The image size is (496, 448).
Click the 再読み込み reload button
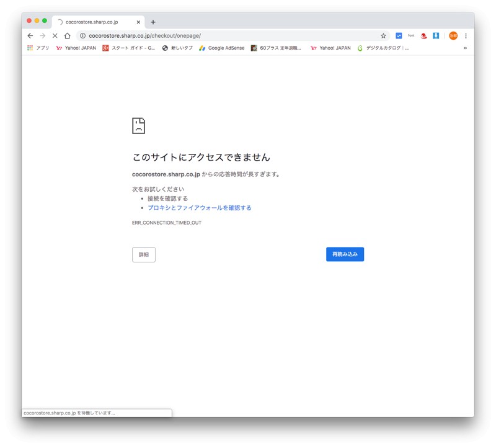(345, 254)
